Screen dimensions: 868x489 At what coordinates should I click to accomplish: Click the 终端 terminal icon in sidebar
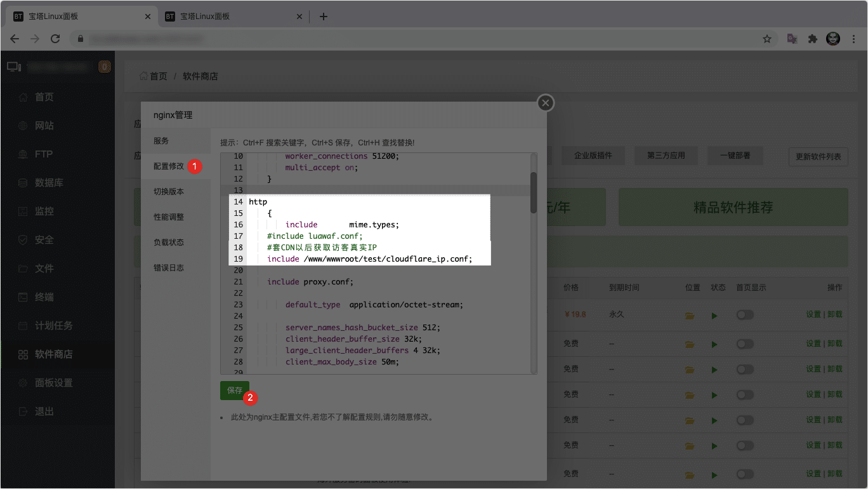coord(23,297)
